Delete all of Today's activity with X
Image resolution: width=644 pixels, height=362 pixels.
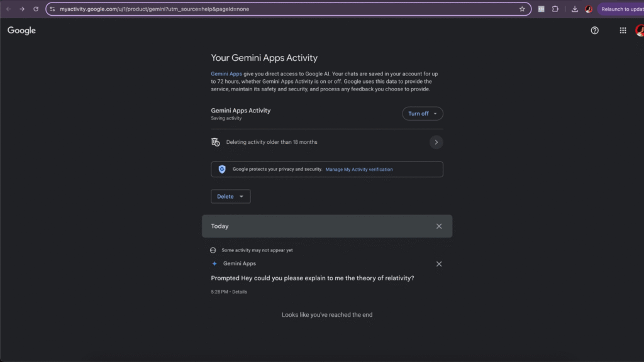(x=439, y=226)
